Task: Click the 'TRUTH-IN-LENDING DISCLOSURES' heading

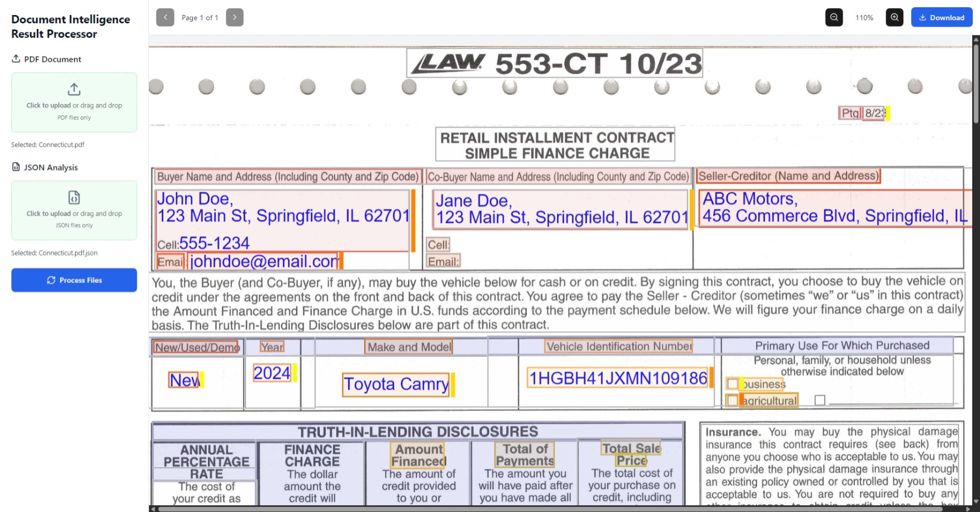Action: pos(418,432)
